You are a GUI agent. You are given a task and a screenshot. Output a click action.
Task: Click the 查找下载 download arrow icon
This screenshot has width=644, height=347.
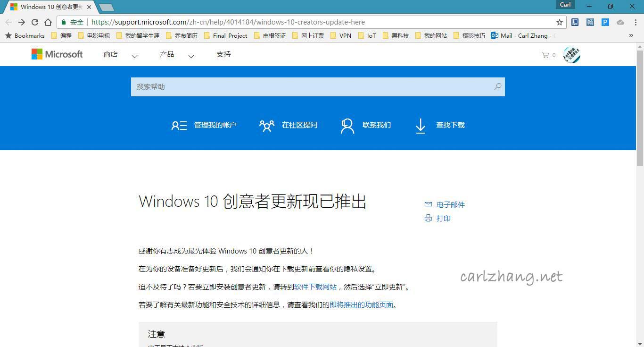[420, 125]
